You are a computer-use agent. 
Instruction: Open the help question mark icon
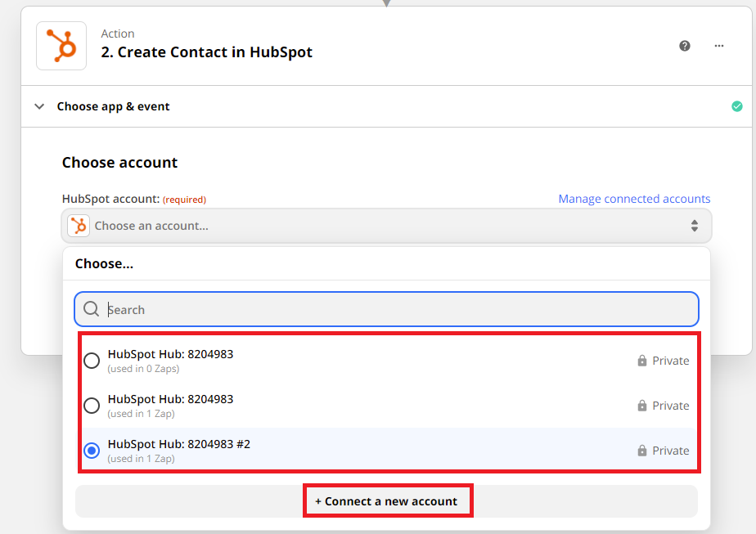[685, 46]
